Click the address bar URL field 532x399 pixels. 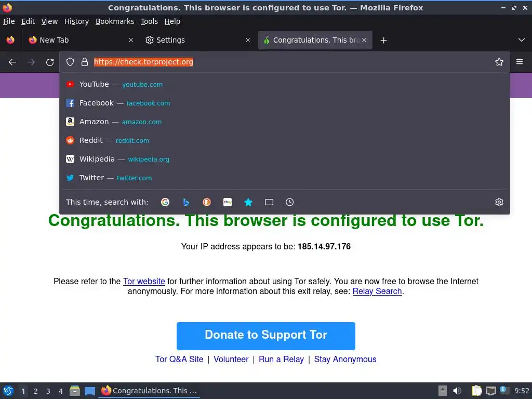284,62
